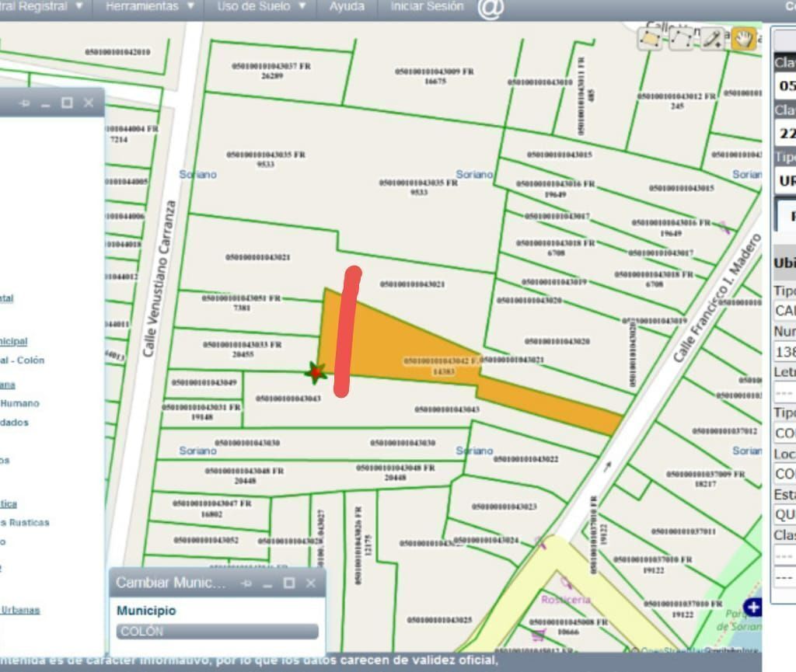Image resolution: width=796 pixels, height=672 pixels.
Task: Select the draw polygon tool
Action: click(650, 39)
